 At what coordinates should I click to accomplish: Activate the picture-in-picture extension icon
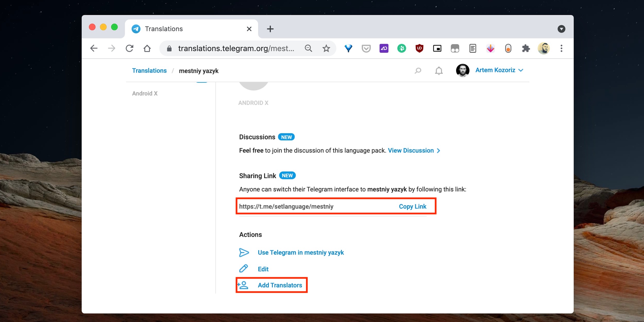point(437,48)
